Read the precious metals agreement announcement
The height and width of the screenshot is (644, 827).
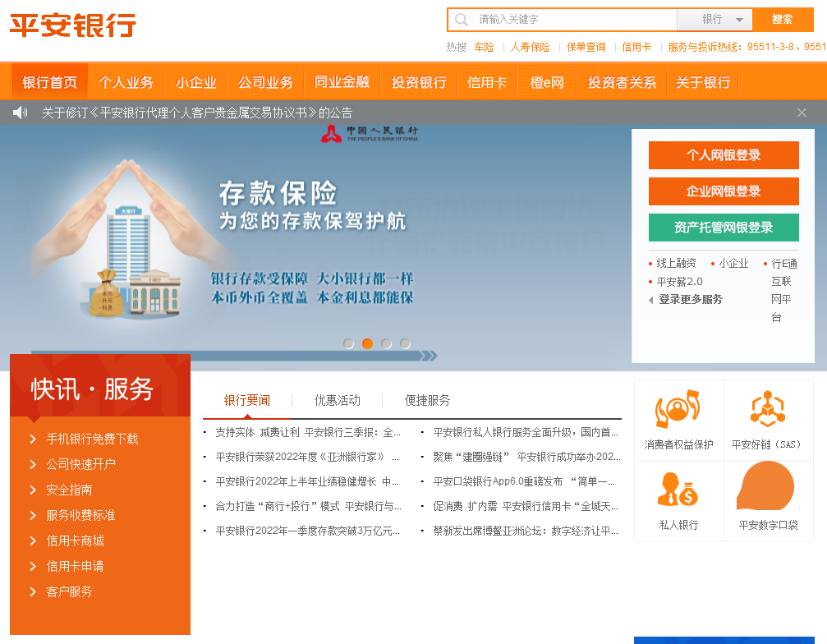pyautogui.click(x=197, y=113)
